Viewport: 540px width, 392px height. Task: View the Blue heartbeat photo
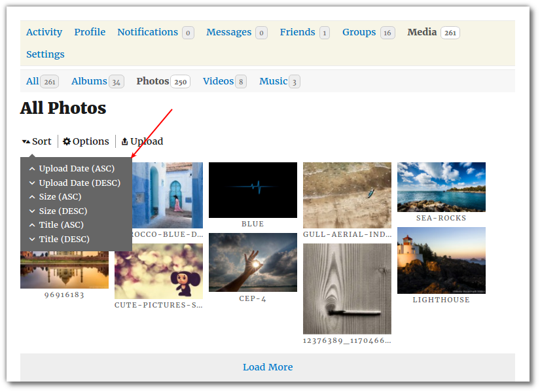pyautogui.click(x=253, y=190)
